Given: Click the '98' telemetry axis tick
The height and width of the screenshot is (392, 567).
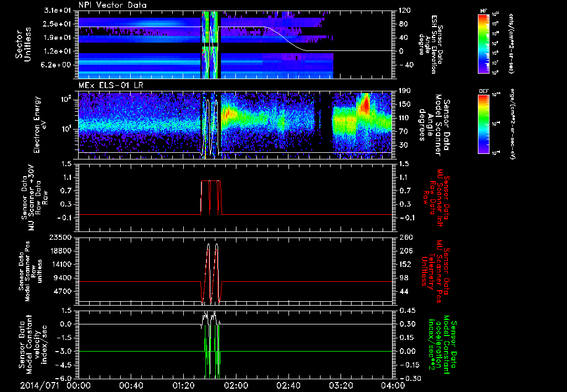Looking at the screenshot, I should click(x=403, y=278).
